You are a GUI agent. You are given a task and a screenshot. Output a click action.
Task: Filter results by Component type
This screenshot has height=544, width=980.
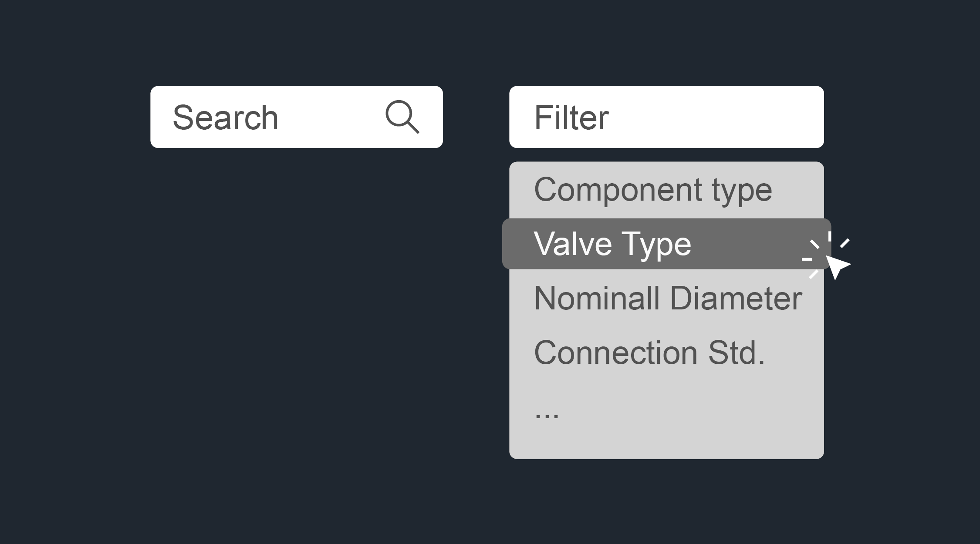652,190
